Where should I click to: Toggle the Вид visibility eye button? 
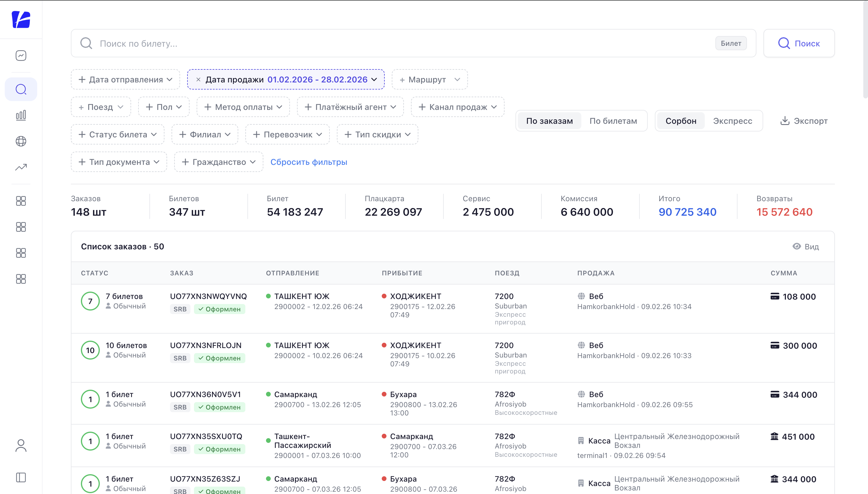click(x=806, y=247)
